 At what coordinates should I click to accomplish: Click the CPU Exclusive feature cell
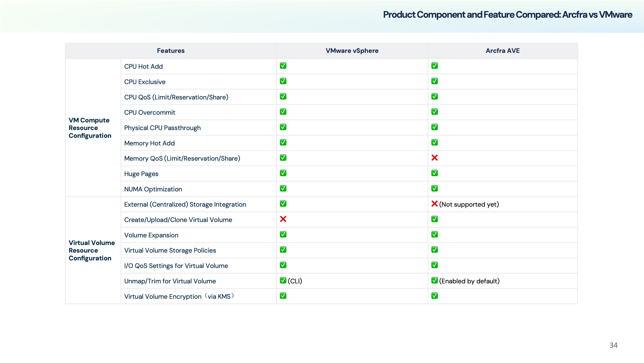coord(198,82)
